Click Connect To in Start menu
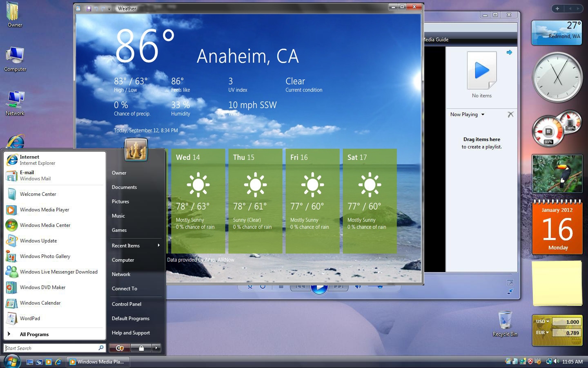The height and width of the screenshot is (368, 588). coord(125,289)
